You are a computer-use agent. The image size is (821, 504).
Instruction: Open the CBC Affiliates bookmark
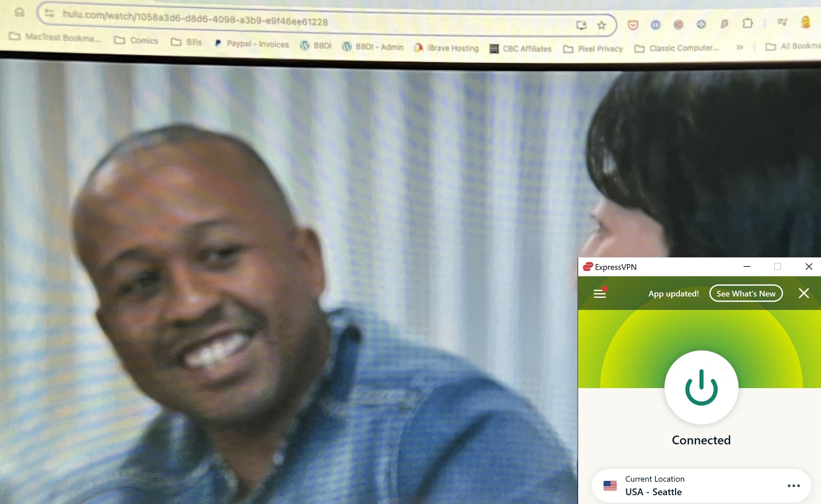[x=520, y=49]
